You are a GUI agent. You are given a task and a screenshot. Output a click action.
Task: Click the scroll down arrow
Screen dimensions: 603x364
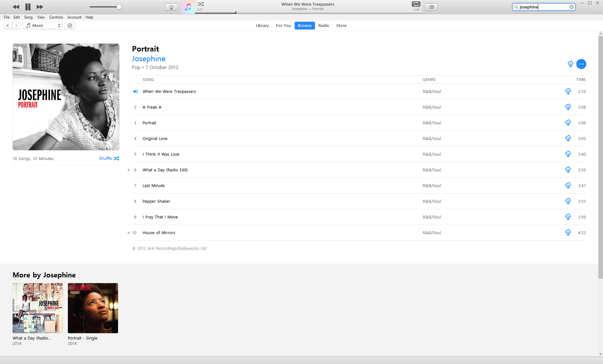point(600,354)
